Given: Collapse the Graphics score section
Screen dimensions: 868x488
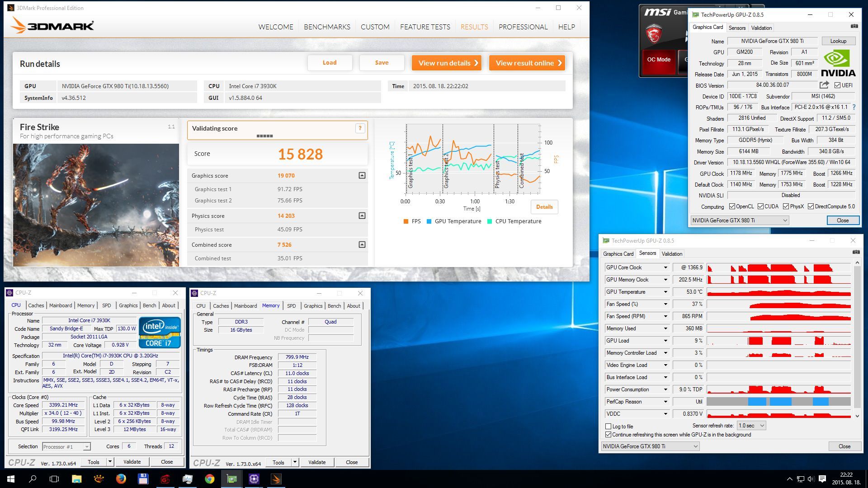Looking at the screenshot, I should pos(362,175).
